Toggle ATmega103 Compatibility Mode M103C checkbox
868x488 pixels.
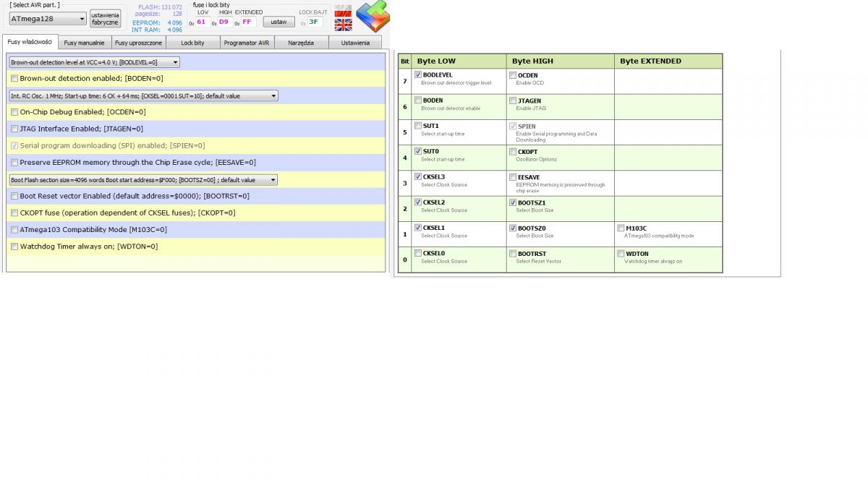click(14, 229)
